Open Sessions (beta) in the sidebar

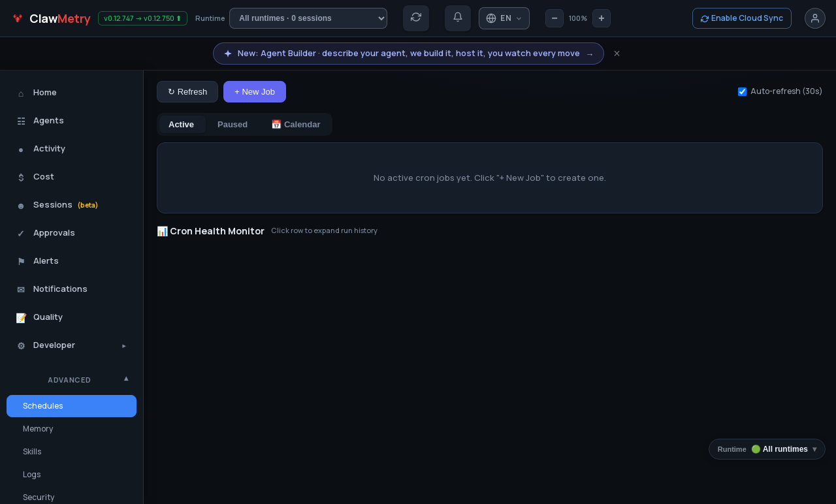tap(71, 205)
